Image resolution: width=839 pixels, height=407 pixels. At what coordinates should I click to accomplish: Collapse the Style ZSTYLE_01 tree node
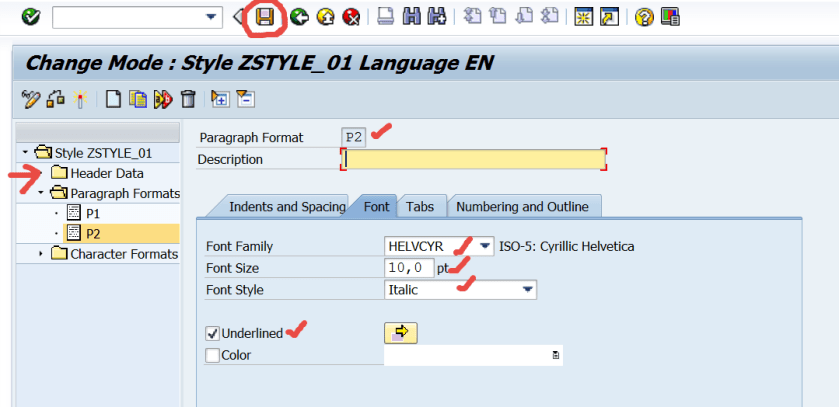click(25, 153)
